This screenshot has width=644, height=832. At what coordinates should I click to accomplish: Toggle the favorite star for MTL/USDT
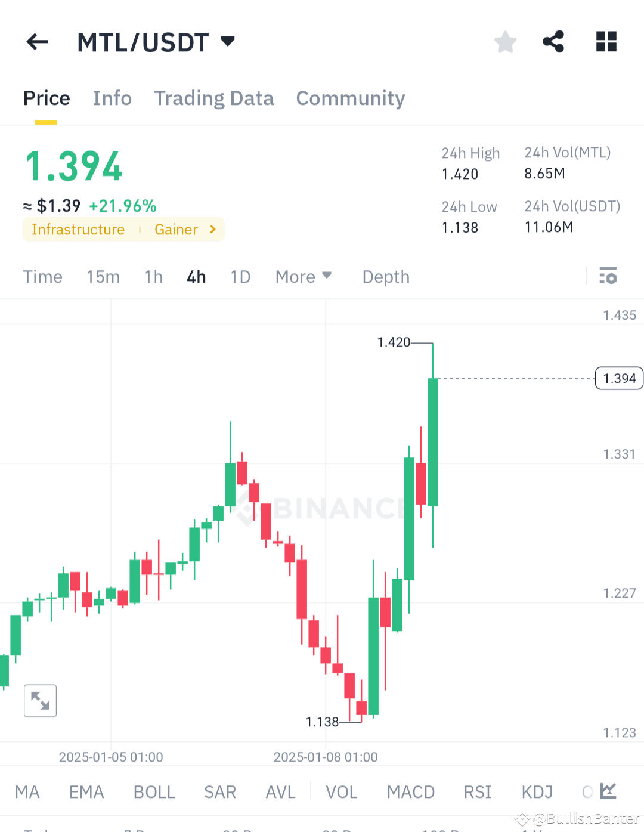pos(505,42)
